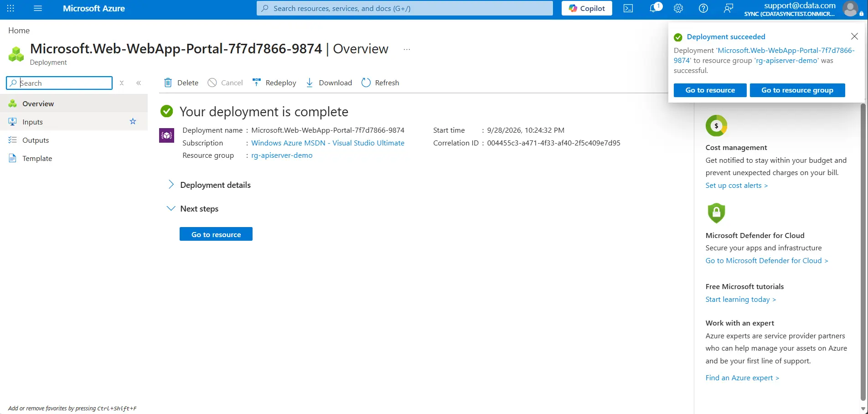Click Start learning today link
The image size is (868, 414).
pos(741,299)
